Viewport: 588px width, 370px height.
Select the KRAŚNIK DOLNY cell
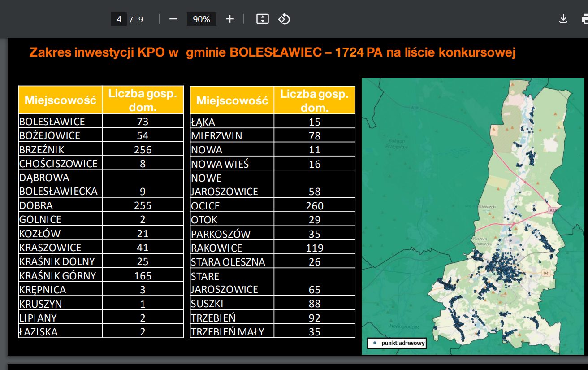[60, 261]
